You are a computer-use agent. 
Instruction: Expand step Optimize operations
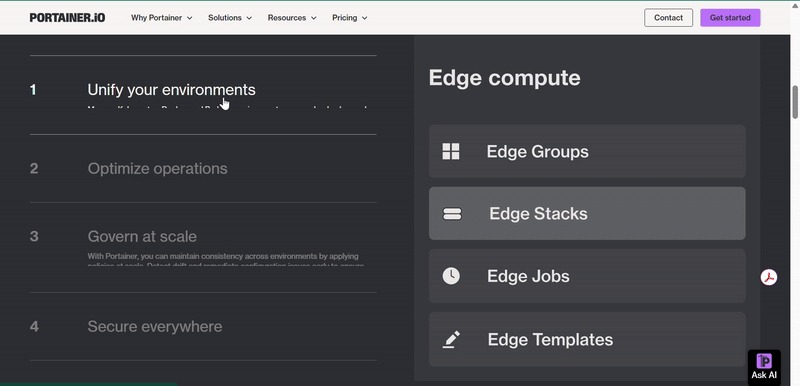pyautogui.click(x=158, y=169)
